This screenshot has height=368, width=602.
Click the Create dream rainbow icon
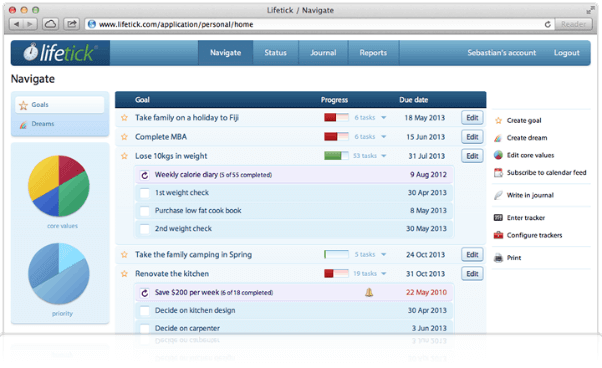[x=498, y=138]
